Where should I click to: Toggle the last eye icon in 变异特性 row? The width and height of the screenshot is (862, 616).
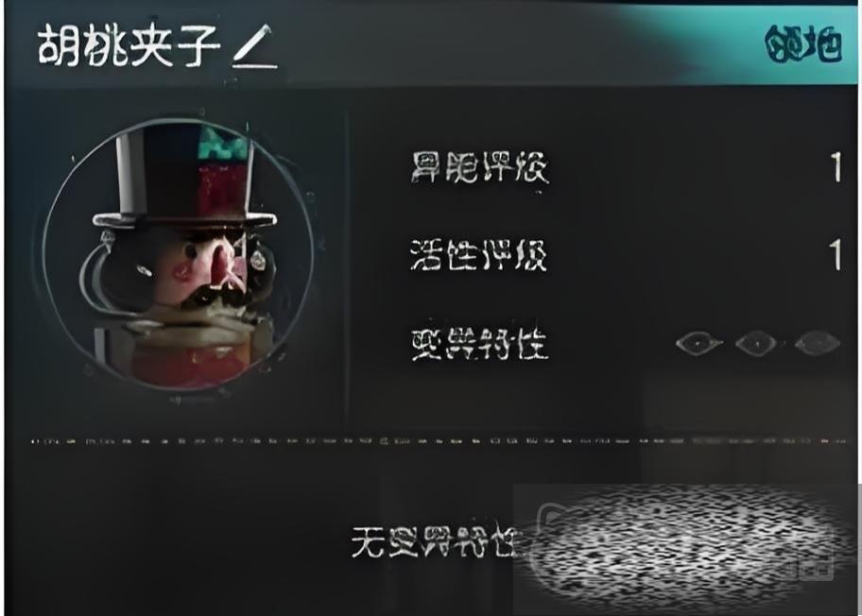818,344
